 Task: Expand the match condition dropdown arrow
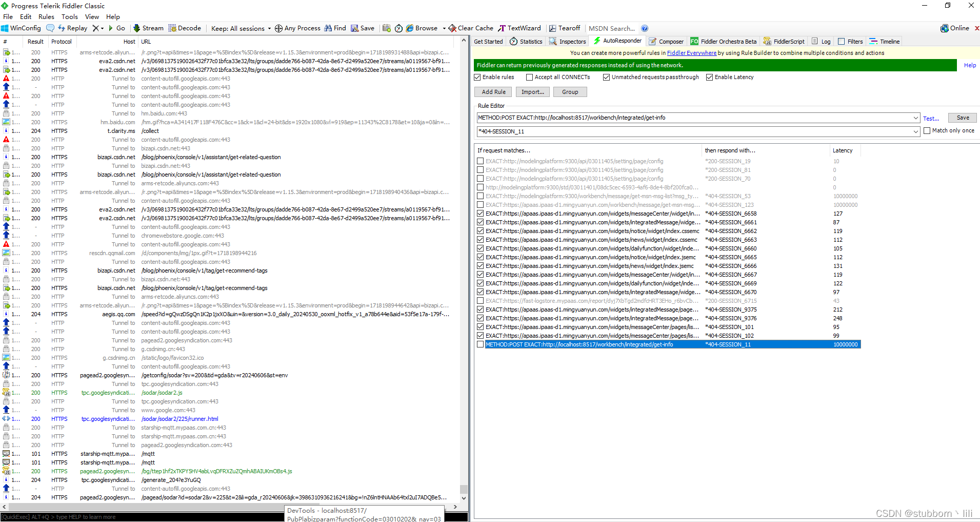(916, 118)
